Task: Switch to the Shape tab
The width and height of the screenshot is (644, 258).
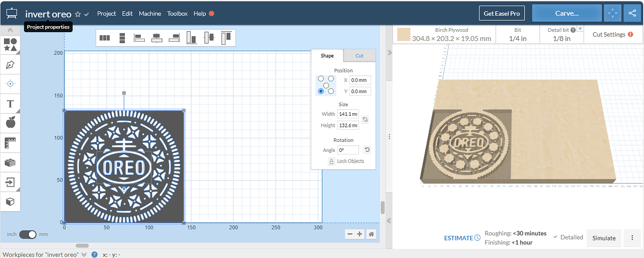Action: tap(327, 55)
